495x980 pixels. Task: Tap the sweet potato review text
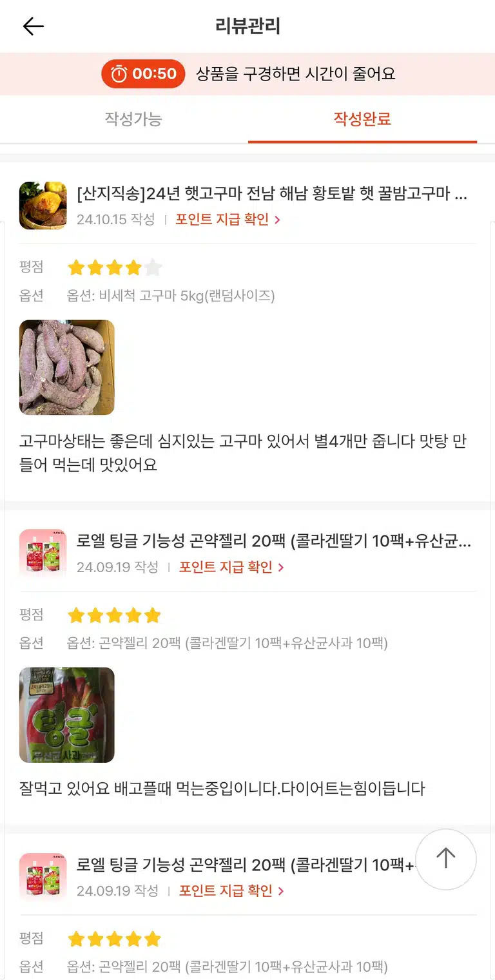[x=243, y=453]
